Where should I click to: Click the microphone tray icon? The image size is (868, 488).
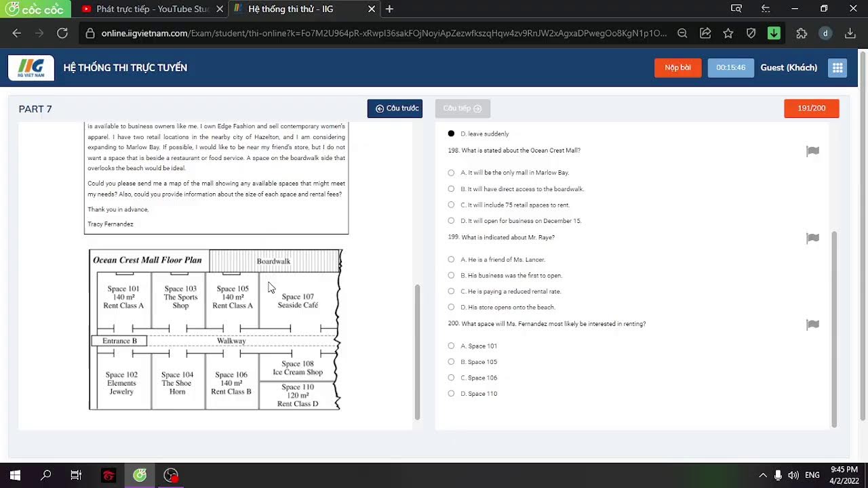click(778, 475)
